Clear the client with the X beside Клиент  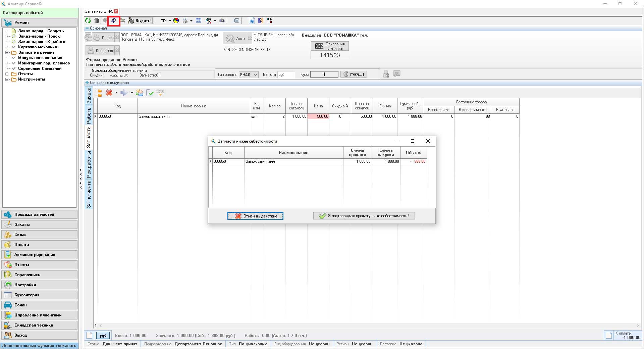pos(117,38)
